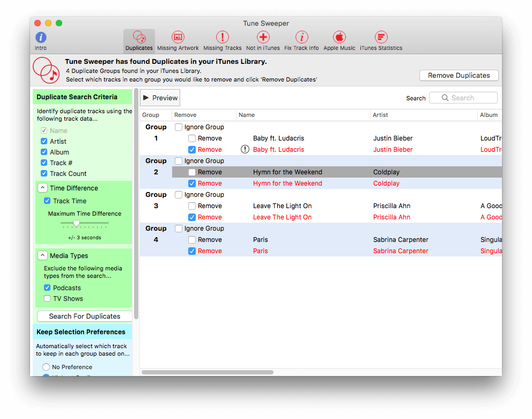Uncheck Remove on red Baby ft. Ludacris row
The height and width of the screenshot is (419, 532).
192,149
